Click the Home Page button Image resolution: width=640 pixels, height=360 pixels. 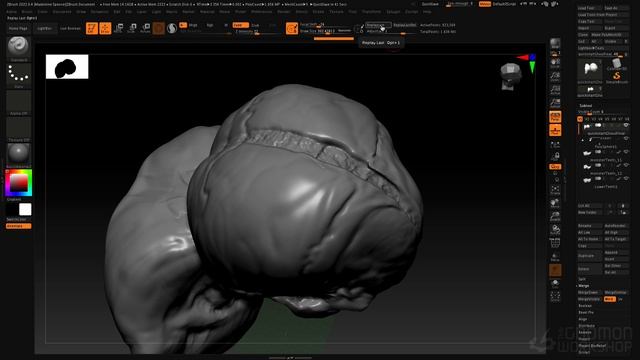pyautogui.click(x=18, y=29)
